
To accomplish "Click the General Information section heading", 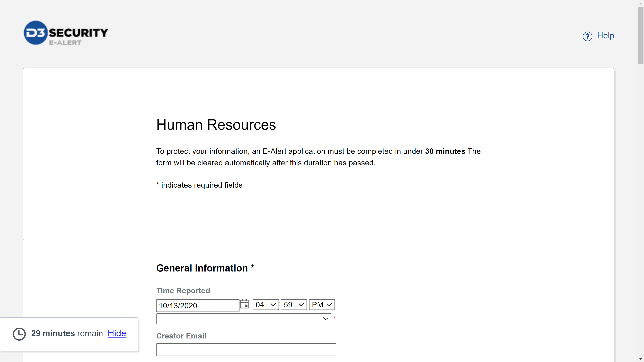I will (x=202, y=268).
